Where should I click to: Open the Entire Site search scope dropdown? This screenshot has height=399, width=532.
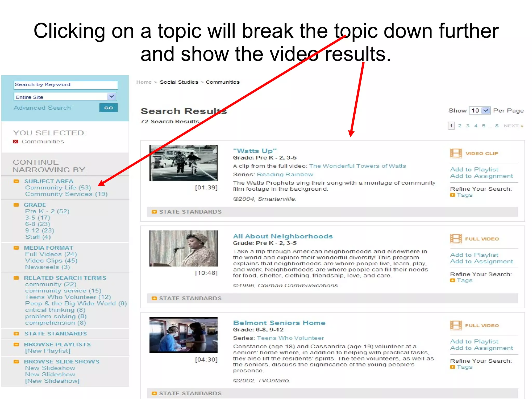tap(65, 97)
